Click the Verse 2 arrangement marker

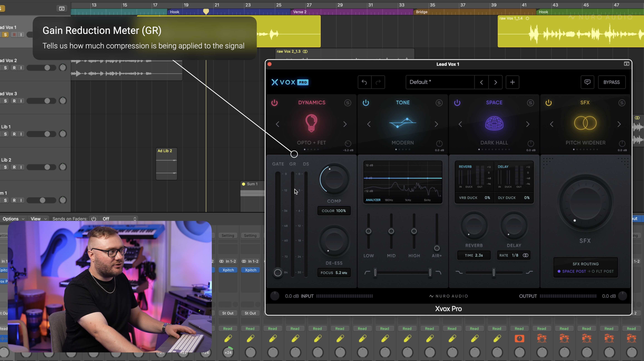pyautogui.click(x=299, y=12)
